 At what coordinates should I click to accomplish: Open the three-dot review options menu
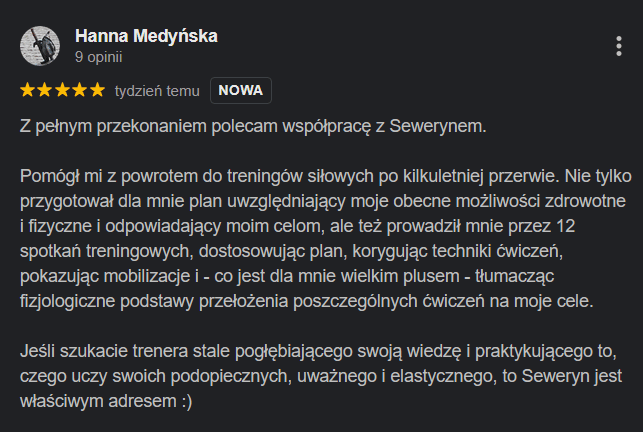point(620,46)
